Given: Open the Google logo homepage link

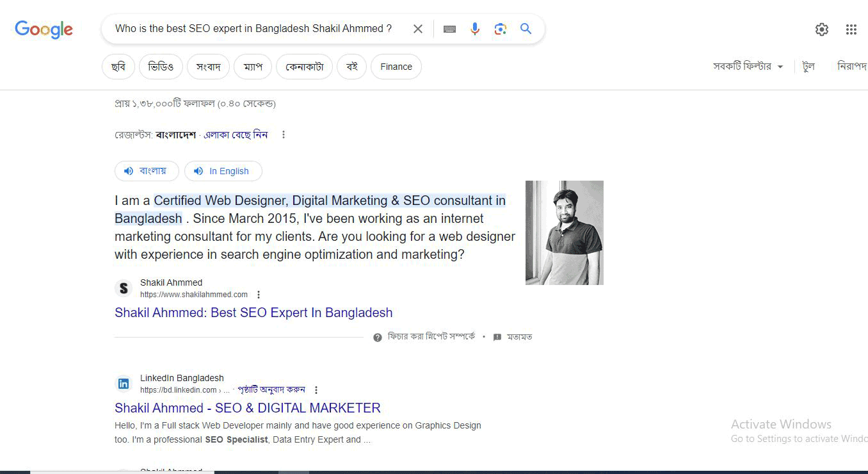Looking at the screenshot, I should pos(44,29).
